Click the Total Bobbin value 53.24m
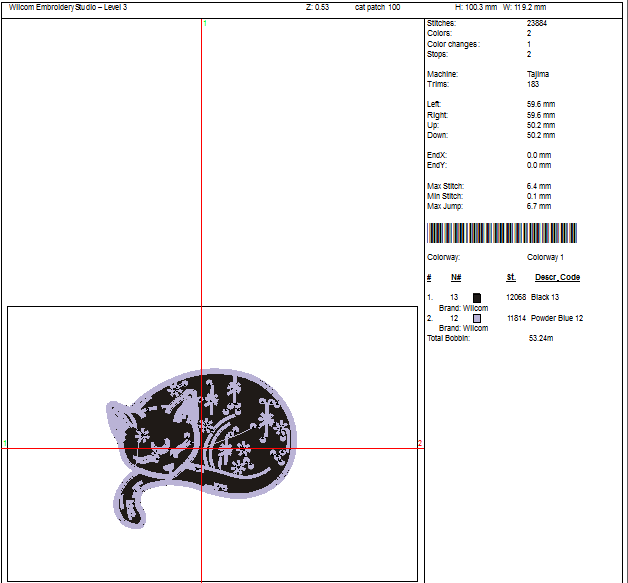The width and height of the screenshot is (628, 583). click(541, 338)
